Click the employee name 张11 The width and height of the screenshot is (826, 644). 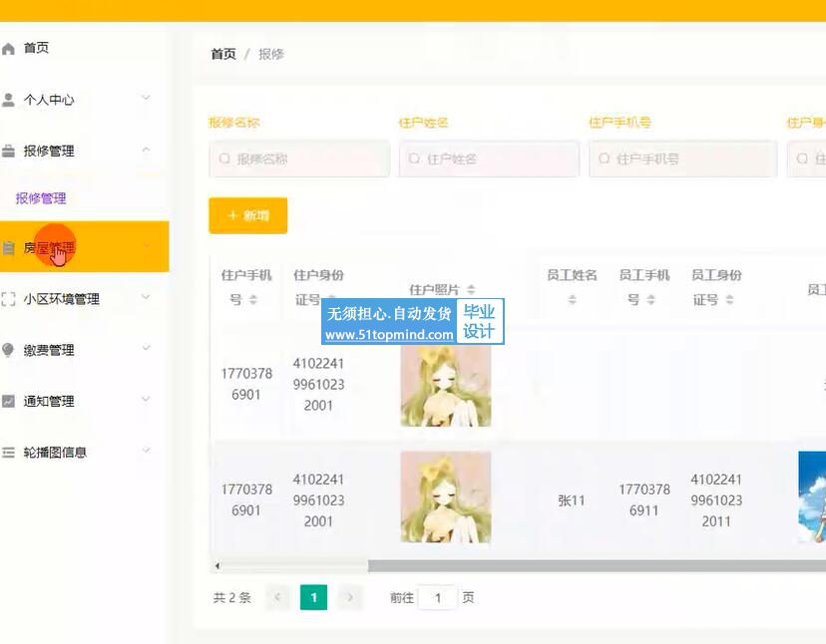[572, 500]
